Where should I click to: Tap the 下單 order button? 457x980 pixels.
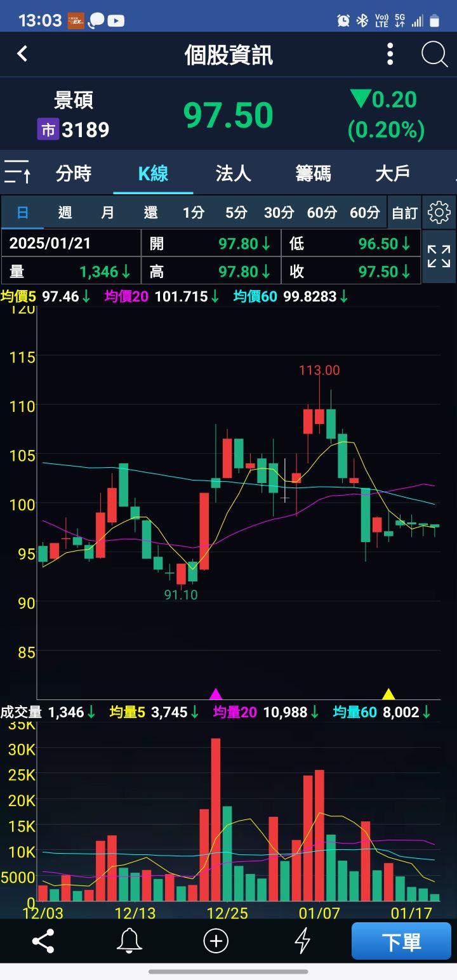click(402, 941)
